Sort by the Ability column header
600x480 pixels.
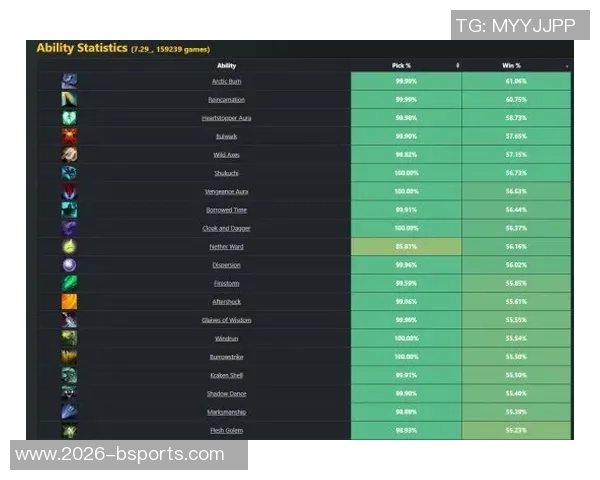(226, 65)
